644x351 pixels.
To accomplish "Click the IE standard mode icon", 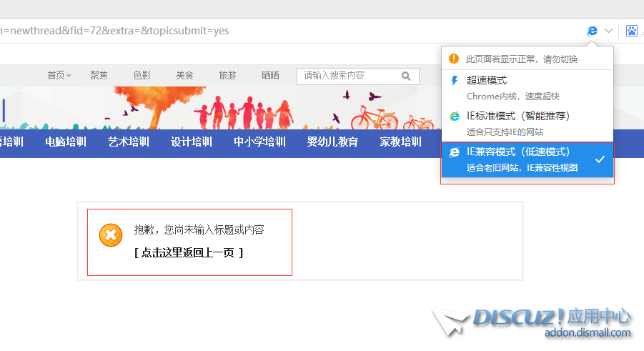I will point(454,116).
